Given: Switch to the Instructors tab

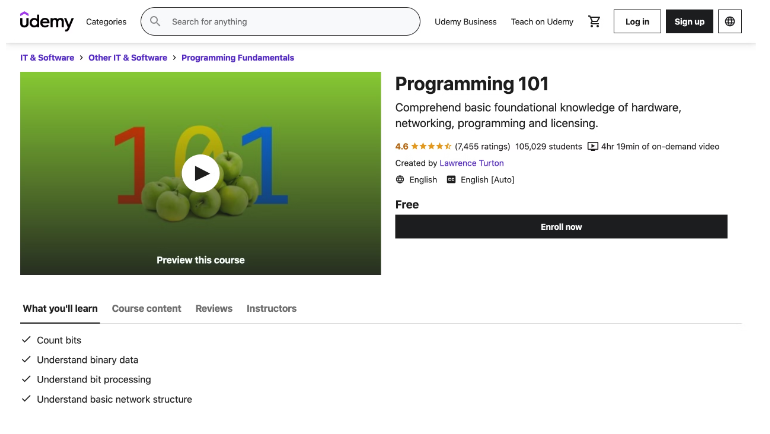Looking at the screenshot, I should [x=272, y=308].
